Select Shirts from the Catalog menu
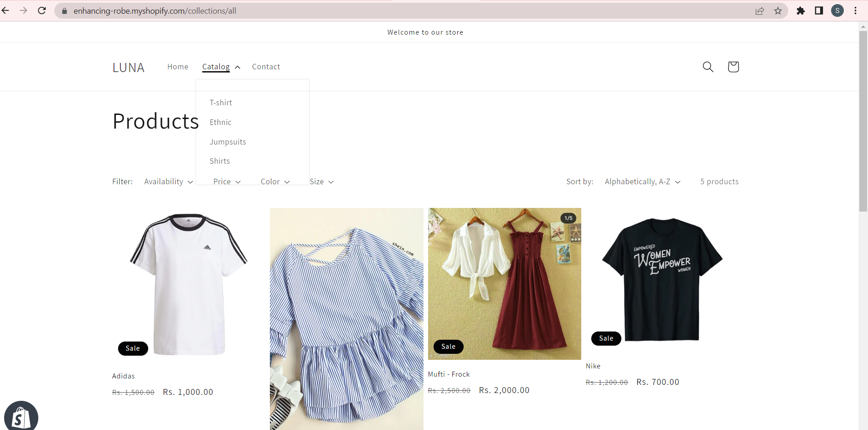 tap(220, 161)
